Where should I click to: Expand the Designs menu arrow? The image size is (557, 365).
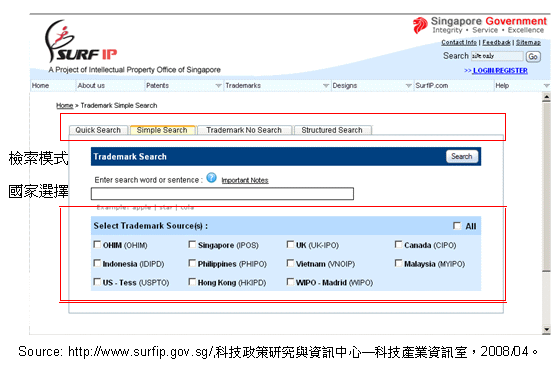[x=409, y=86]
